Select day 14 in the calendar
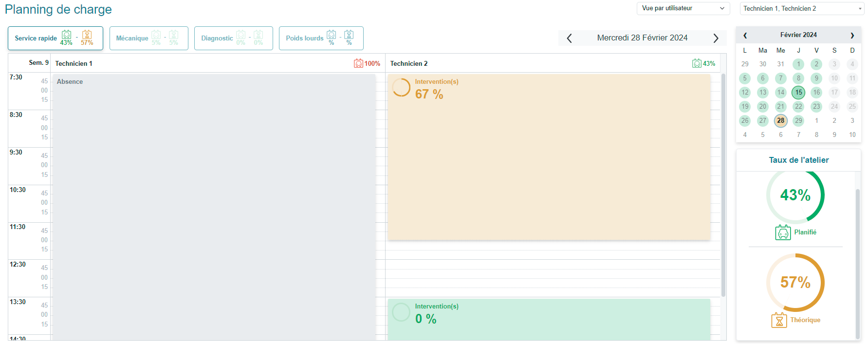This screenshot has height=347, width=868. [x=781, y=92]
